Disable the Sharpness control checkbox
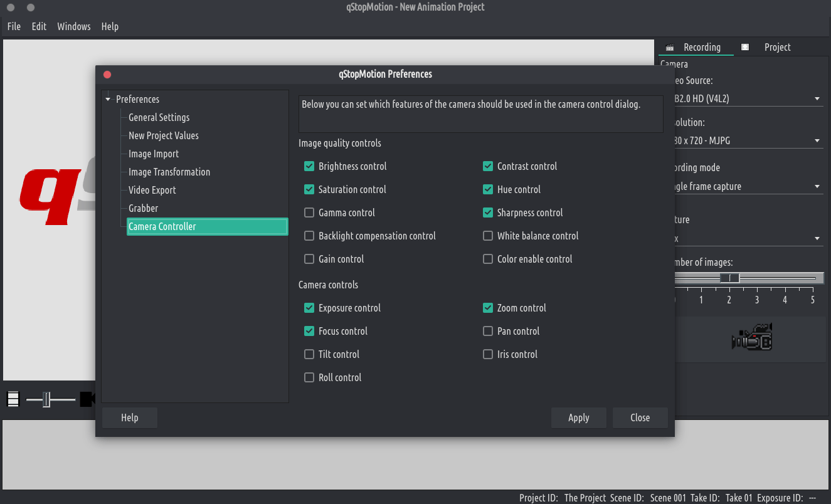Screen dimensions: 831x504 coord(488,213)
